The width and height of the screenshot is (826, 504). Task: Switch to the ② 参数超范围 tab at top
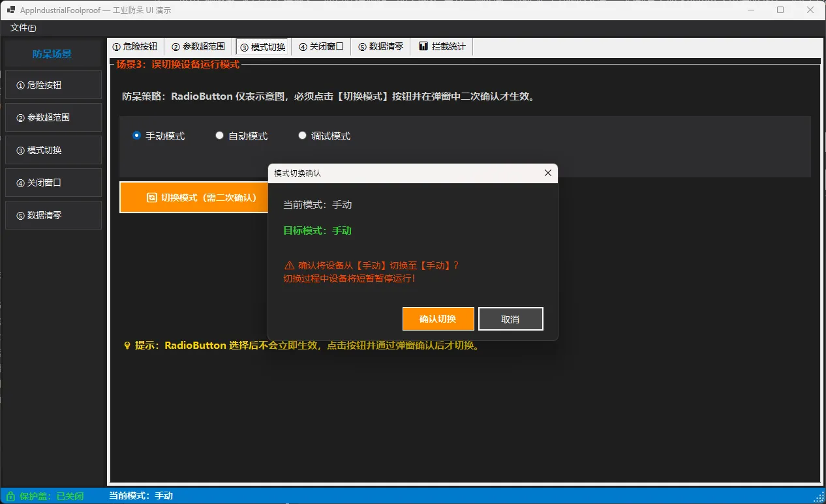pos(198,46)
